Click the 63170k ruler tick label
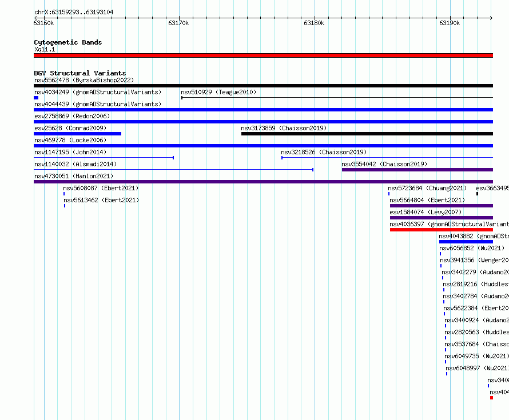The height and width of the screenshot is (420, 509). coord(178,23)
